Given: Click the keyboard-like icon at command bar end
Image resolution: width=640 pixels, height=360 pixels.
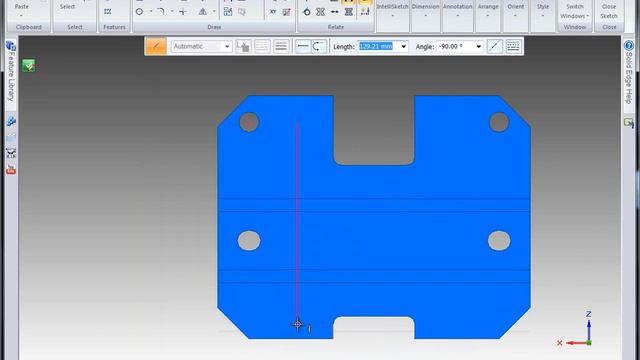Looking at the screenshot, I should (513, 46).
